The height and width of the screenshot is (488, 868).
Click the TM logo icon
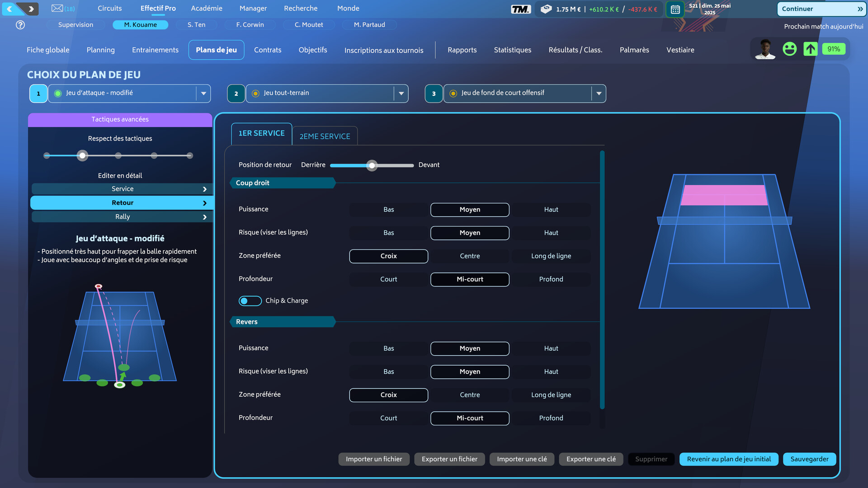pyautogui.click(x=521, y=9)
